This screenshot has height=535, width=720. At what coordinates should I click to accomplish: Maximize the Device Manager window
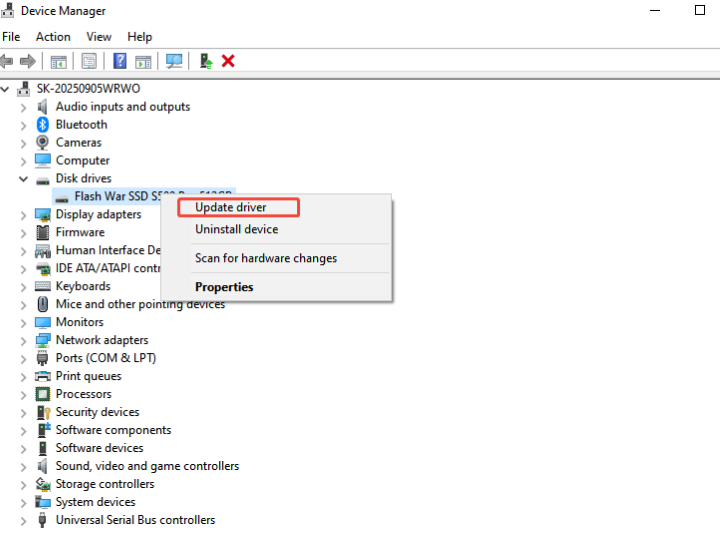tap(700, 10)
